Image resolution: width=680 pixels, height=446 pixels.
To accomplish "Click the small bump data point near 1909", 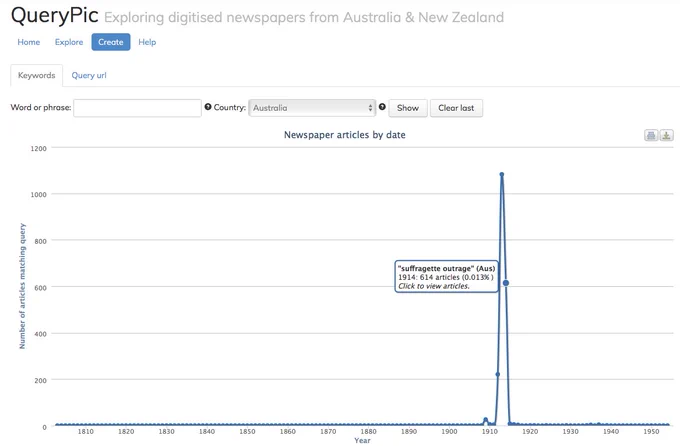I will 485,420.
